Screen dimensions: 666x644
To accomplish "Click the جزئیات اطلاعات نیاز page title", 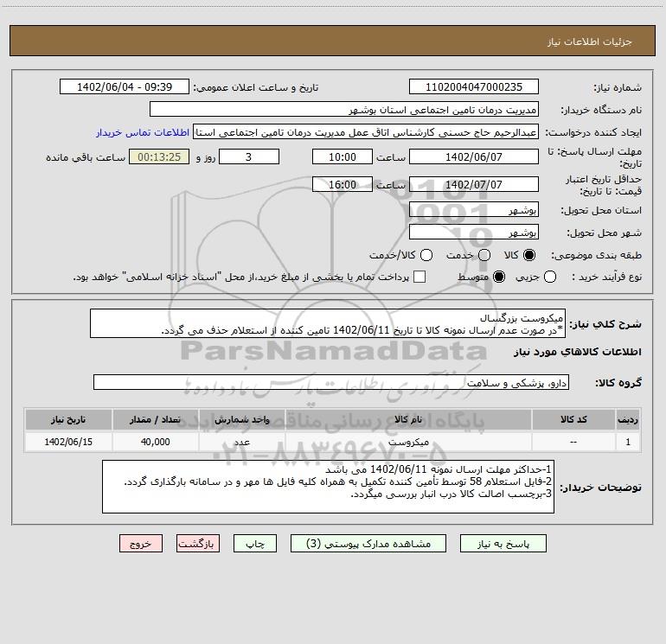I will coord(590,41).
